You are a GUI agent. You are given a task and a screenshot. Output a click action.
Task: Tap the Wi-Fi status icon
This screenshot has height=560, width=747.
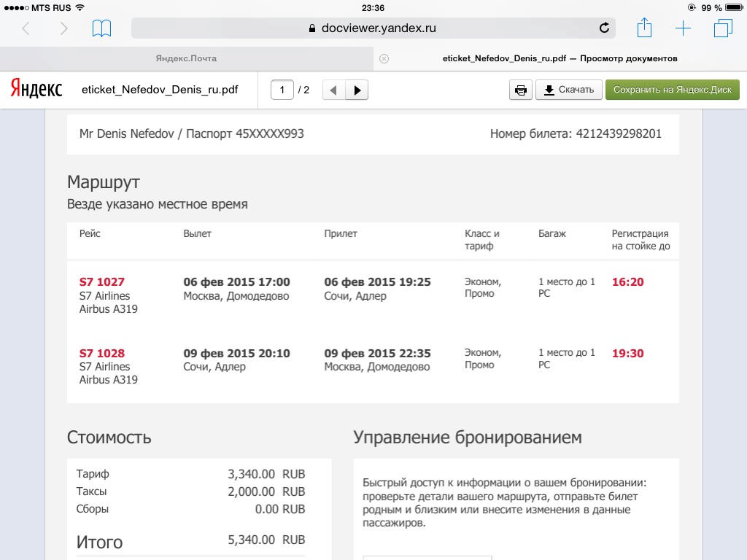80,7
